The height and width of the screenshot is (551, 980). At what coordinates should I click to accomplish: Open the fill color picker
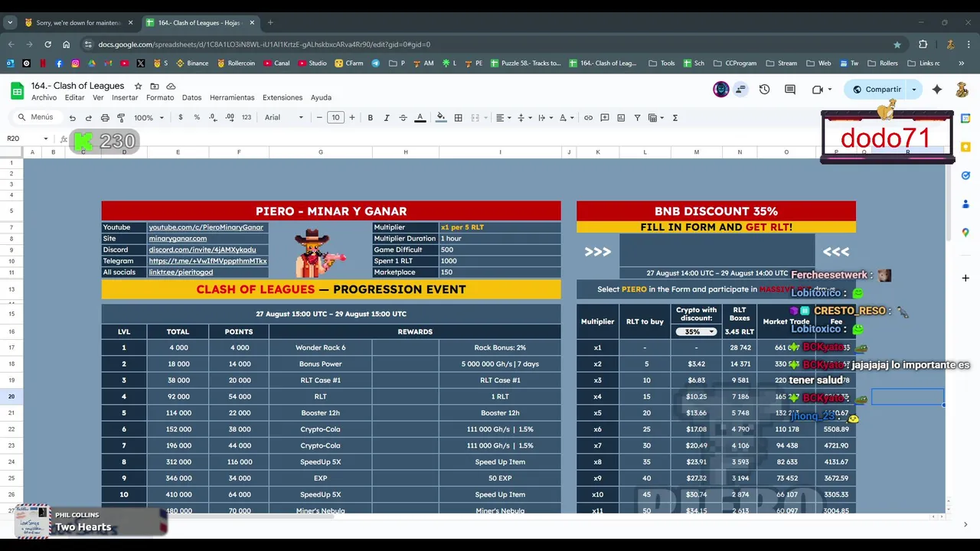click(x=441, y=118)
